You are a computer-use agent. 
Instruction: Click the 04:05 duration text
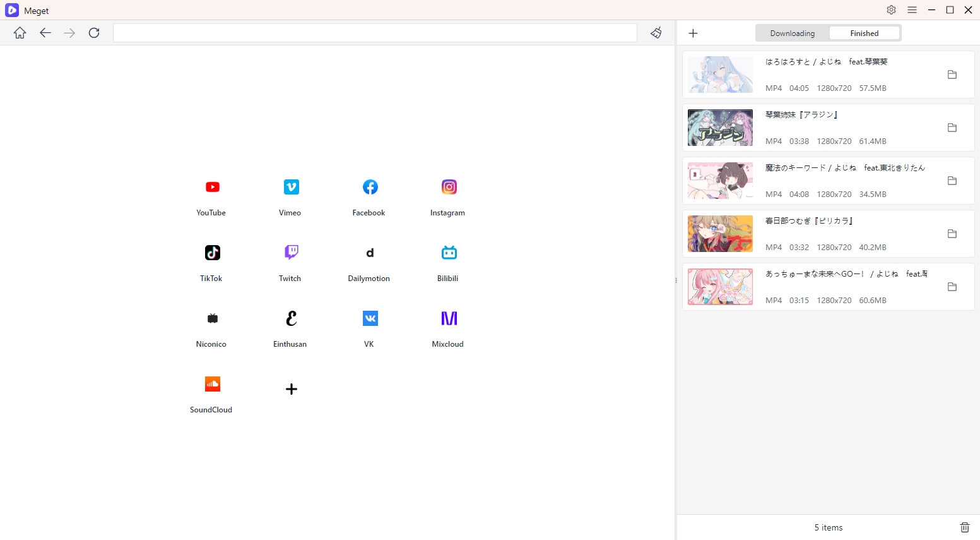(x=799, y=88)
